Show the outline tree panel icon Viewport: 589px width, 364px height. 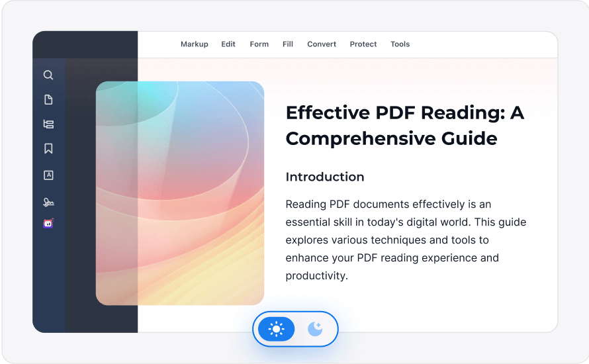[48, 124]
